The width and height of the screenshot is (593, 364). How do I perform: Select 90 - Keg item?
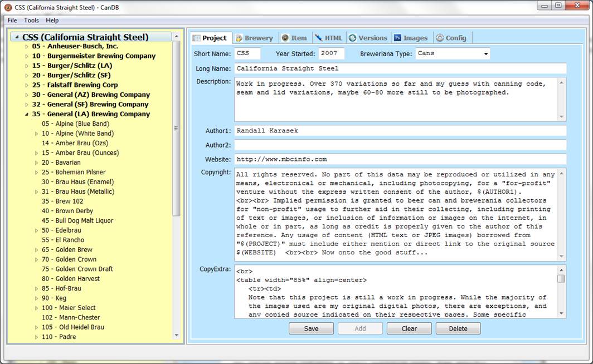pos(54,298)
